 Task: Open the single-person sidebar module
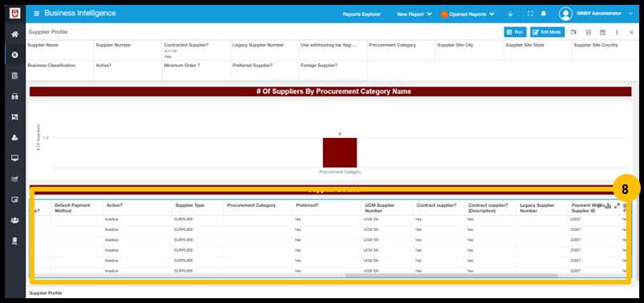click(x=14, y=137)
